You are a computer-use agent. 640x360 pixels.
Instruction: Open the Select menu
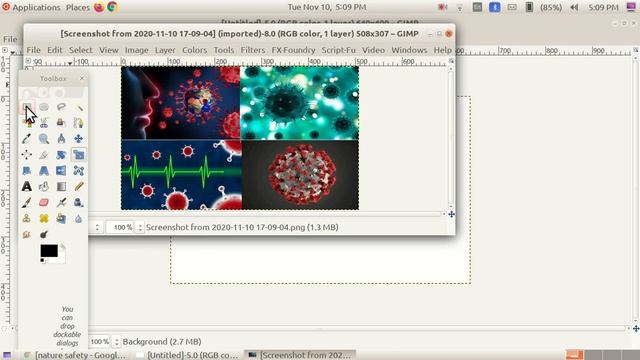[x=80, y=50]
